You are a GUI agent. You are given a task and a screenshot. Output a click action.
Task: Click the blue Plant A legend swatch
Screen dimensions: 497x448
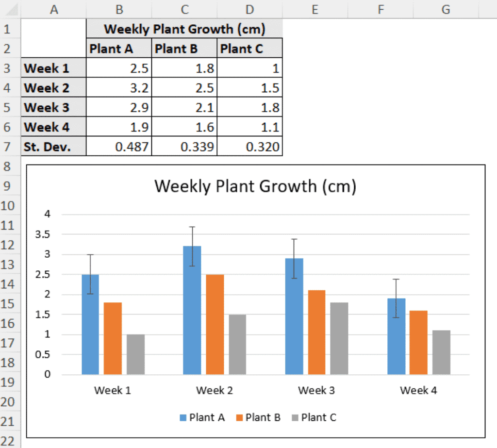(x=182, y=417)
